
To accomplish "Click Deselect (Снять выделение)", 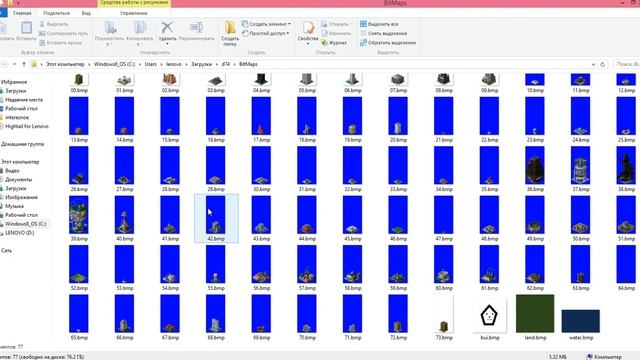I will (x=383, y=33).
